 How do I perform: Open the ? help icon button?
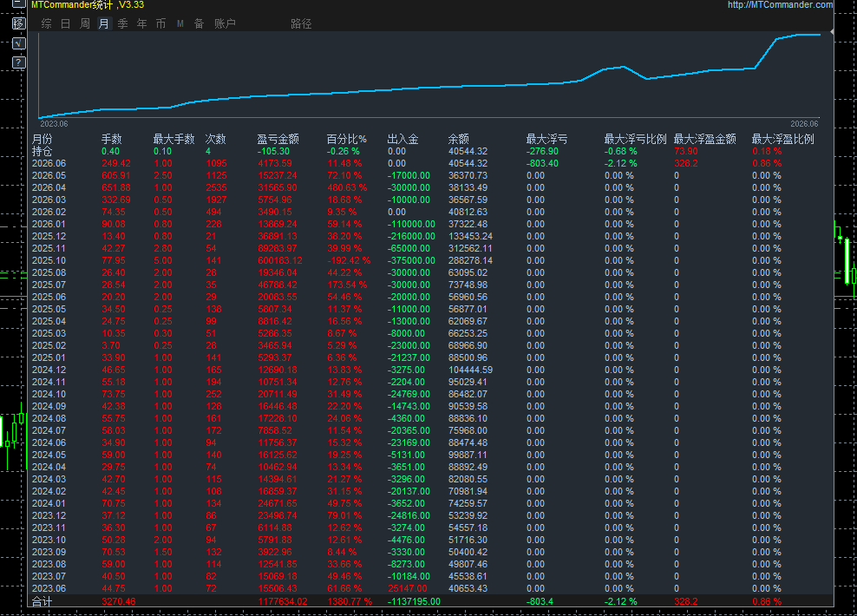click(x=18, y=62)
